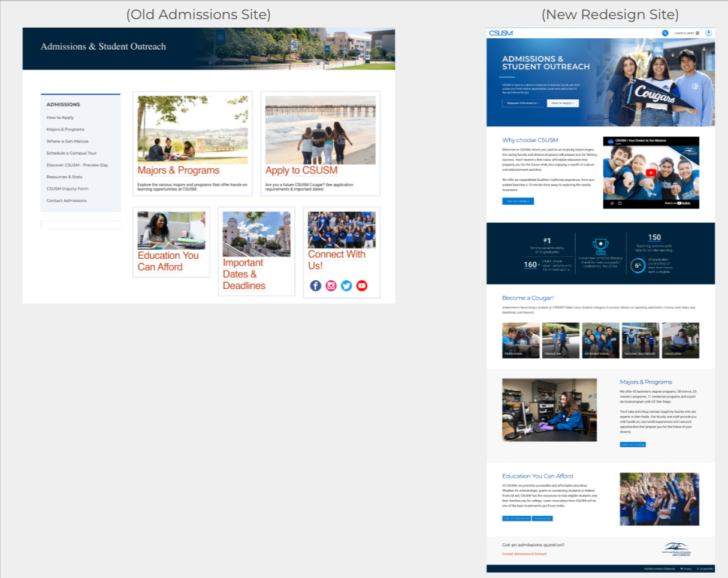Image resolution: width=728 pixels, height=578 pixels.
Task: Click the Why choose CSUSM heading
Action: tap(530, 140)
